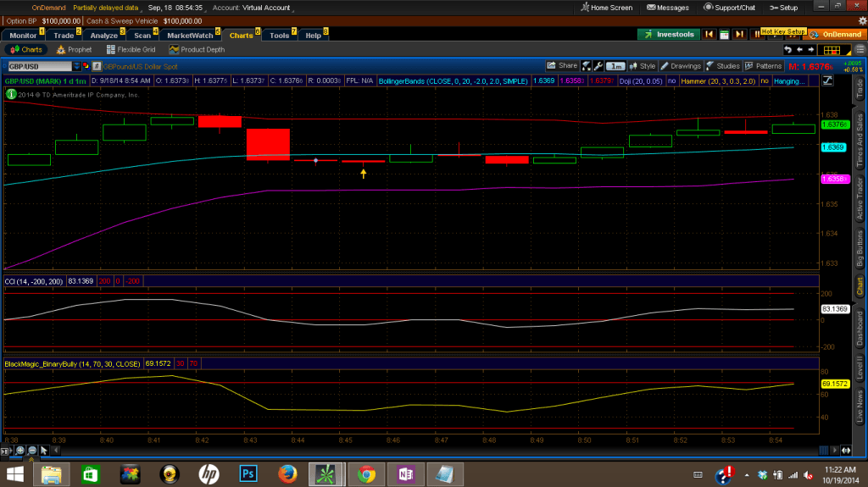
Task: Click the back arrow navigation icon
Action: coord(799,49)
